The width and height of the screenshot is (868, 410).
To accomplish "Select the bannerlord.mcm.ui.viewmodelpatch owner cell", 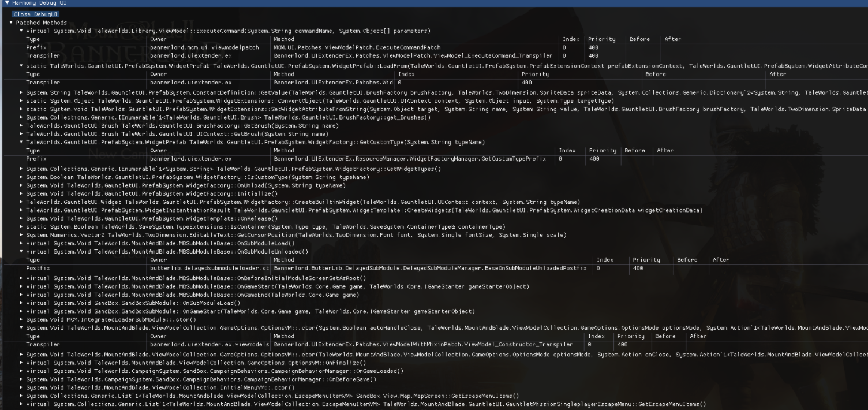I will pyautogui.click(x=204, y=47).
